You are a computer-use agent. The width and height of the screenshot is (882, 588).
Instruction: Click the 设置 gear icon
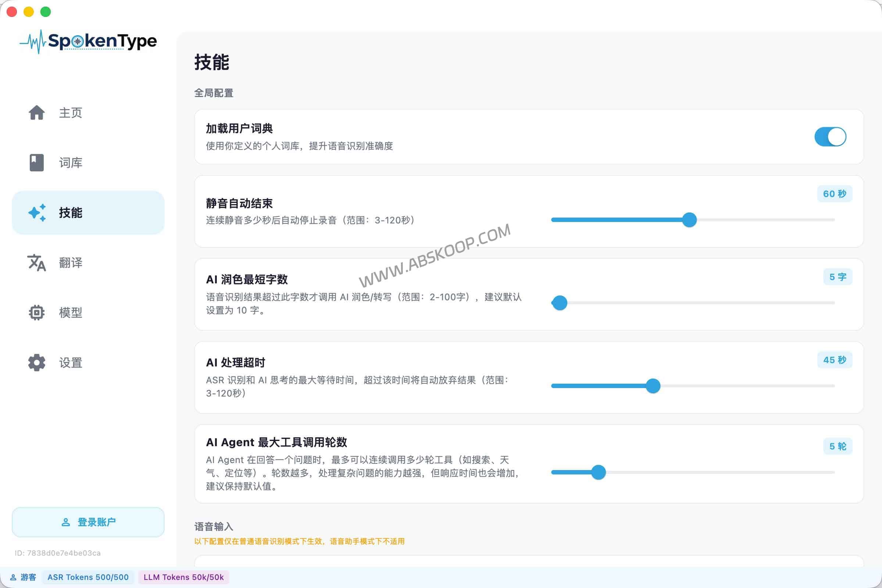pyautogui.click(x=36, y=363)
